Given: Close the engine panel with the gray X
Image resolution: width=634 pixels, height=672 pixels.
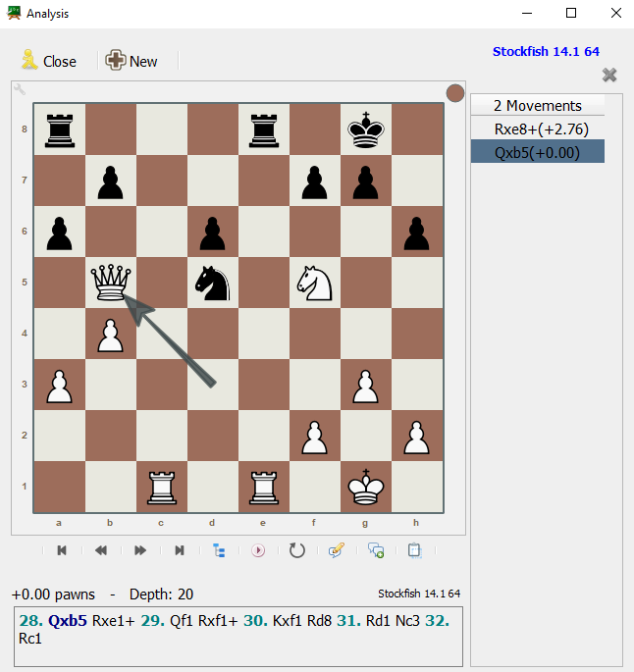Looking at the screenshot, I should (609, 75).
